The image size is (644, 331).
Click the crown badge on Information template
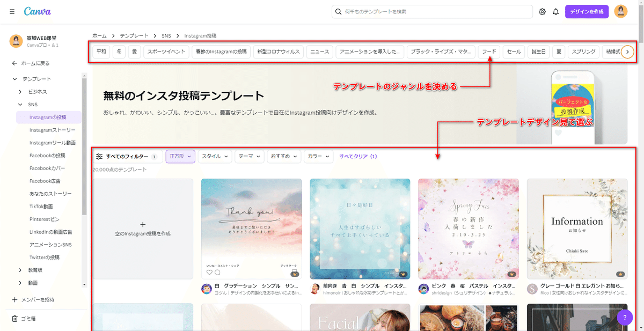point(620,273)
